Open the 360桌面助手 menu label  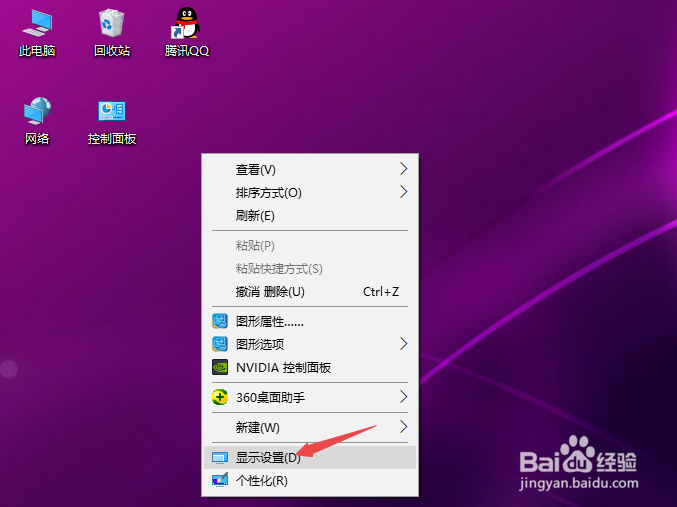coord(270,397)
